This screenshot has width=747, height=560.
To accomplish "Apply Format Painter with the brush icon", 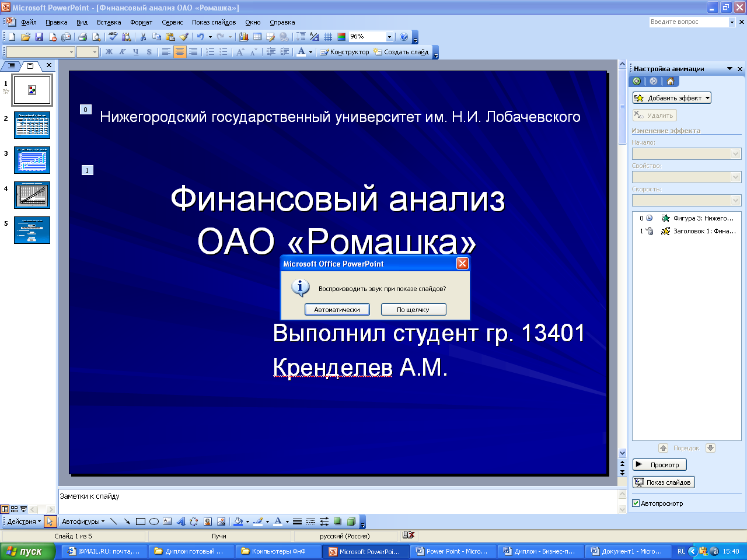I will point(184,37).
